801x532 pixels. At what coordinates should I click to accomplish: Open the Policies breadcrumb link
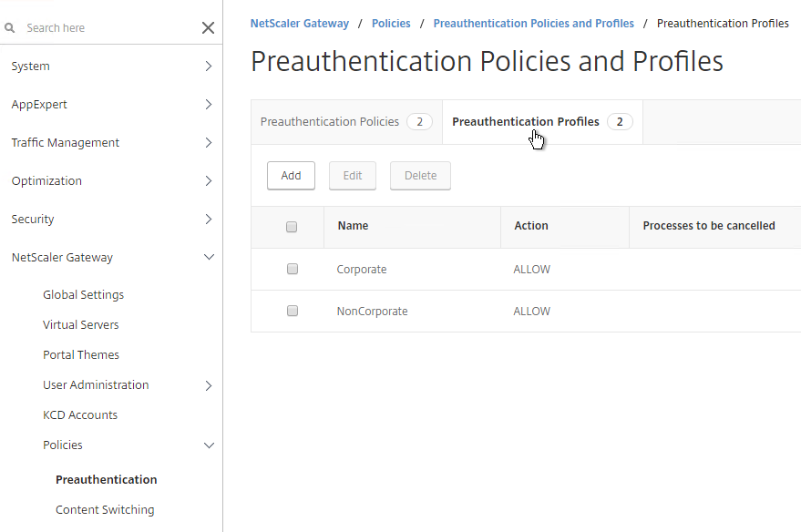point(391,24)
